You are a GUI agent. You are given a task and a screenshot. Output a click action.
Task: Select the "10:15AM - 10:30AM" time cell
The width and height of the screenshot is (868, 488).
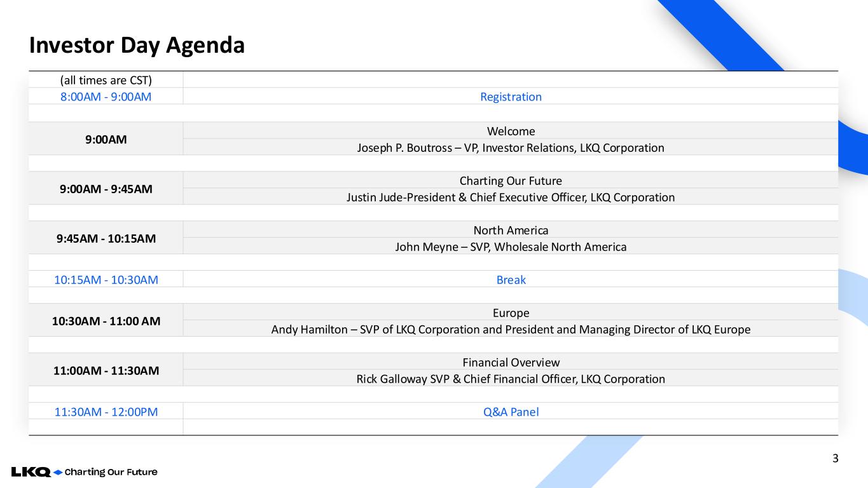[x=106, y=280]
